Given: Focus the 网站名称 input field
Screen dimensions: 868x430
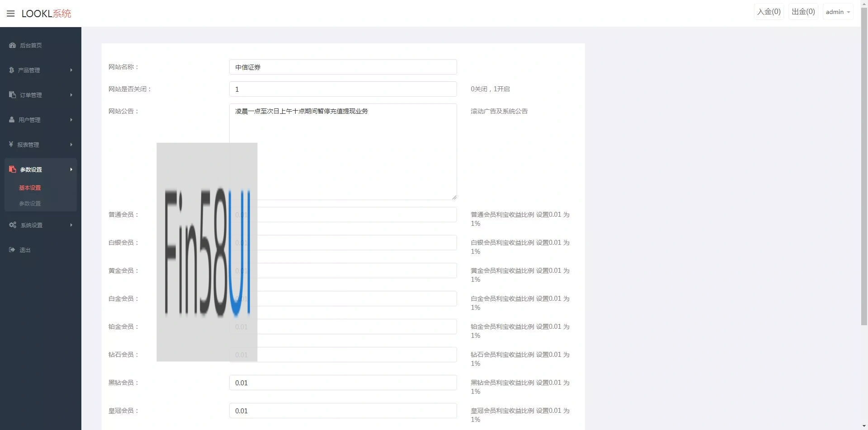Looking at the screenshot, I should point(343,67).
